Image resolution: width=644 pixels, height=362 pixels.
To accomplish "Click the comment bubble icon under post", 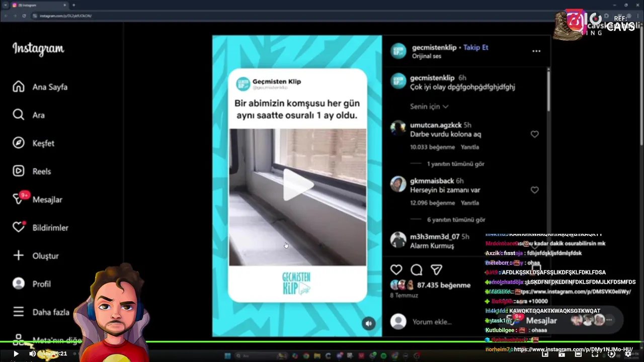I will point(417,270).
